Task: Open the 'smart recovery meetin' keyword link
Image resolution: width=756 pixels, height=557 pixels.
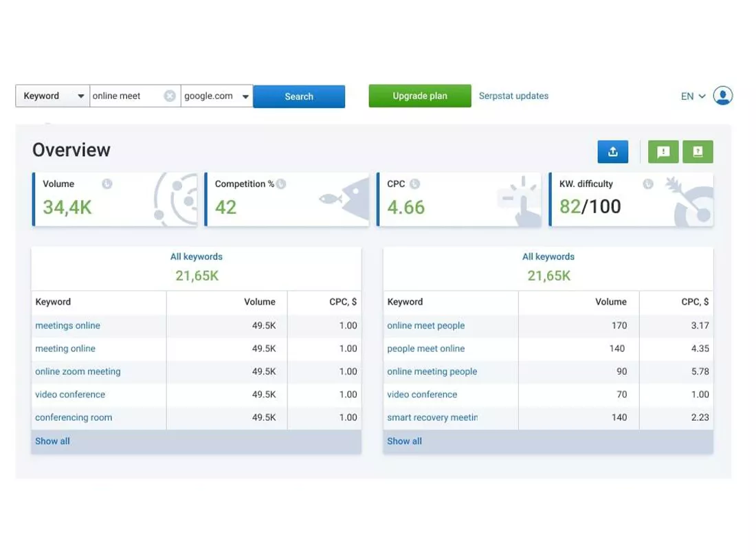Action: [x=432, y=417]
